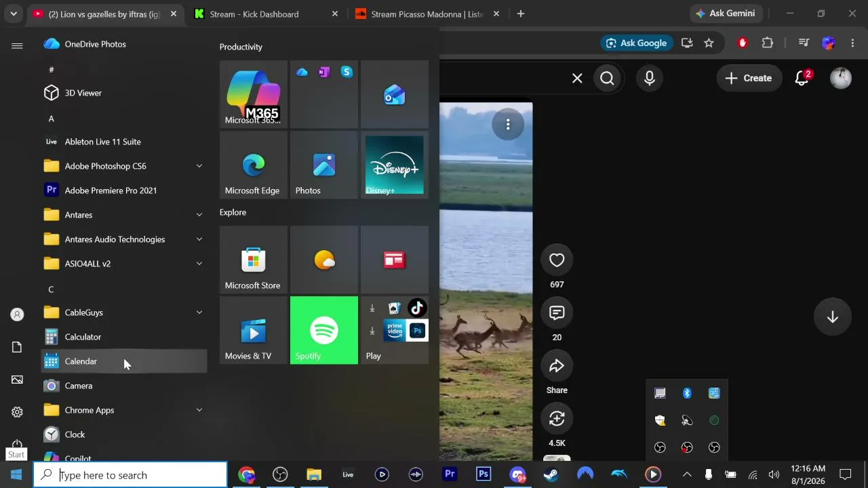Screen dimensions: 868x488
Task: Open Settings gear in Start menu rail
Action: (x=17, y=412)
